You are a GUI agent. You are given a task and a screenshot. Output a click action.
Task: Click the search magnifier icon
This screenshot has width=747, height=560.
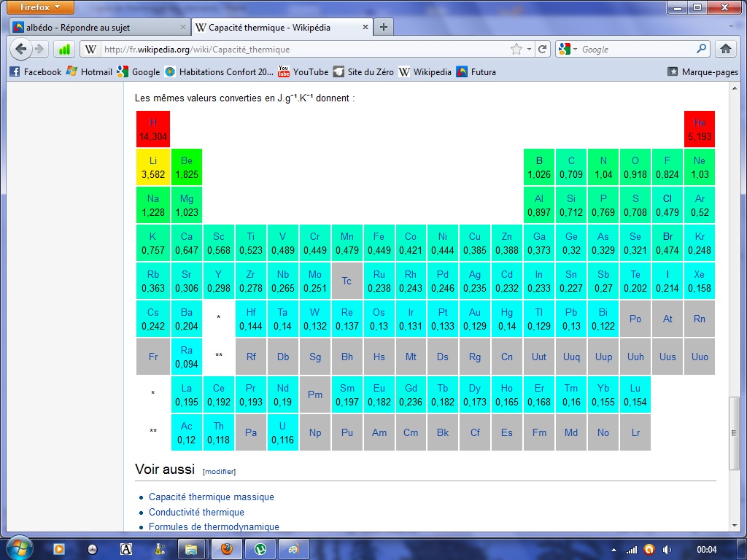pyautogui.click(x=701, y=49)
